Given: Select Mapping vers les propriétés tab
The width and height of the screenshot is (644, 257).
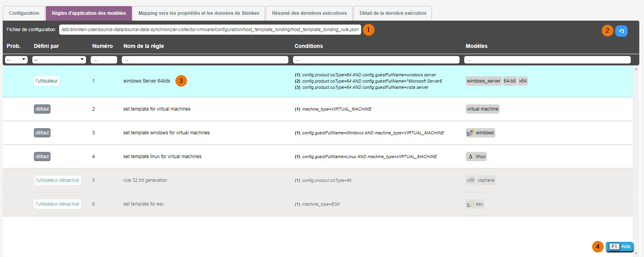Looking at the screenshot, I should pos(199,13).
